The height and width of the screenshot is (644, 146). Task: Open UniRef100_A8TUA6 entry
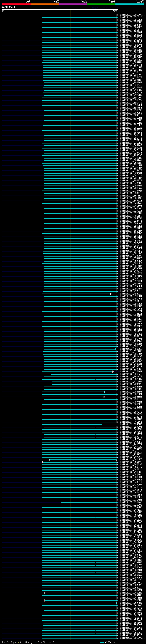click(x=131, y=47)
